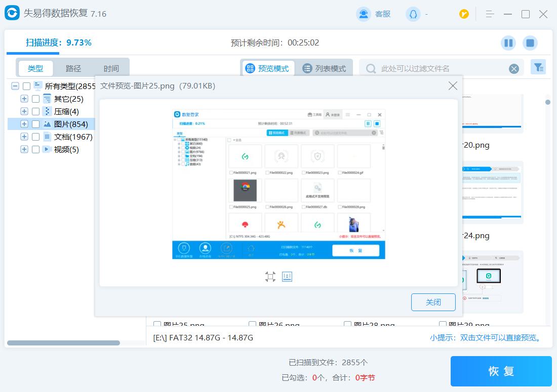
Task: Stop the scan with the stop icon
Action: (x=530, y=43)
